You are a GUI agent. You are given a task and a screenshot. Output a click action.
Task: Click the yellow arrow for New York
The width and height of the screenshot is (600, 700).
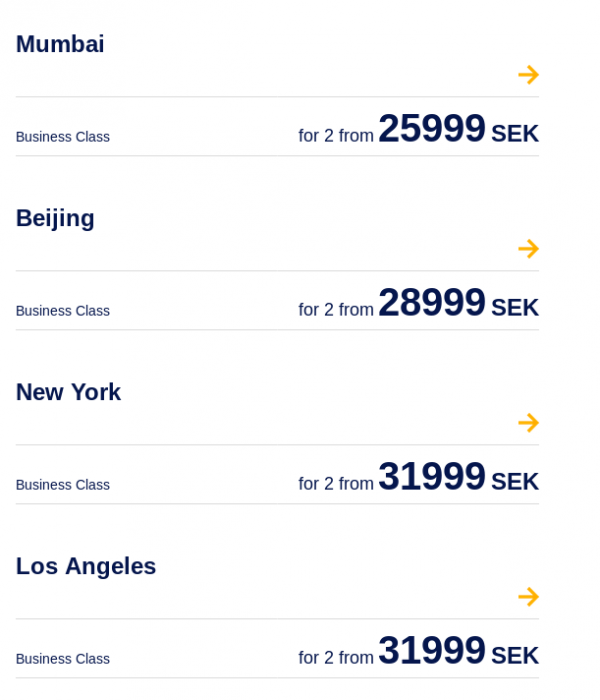[528, 423]
